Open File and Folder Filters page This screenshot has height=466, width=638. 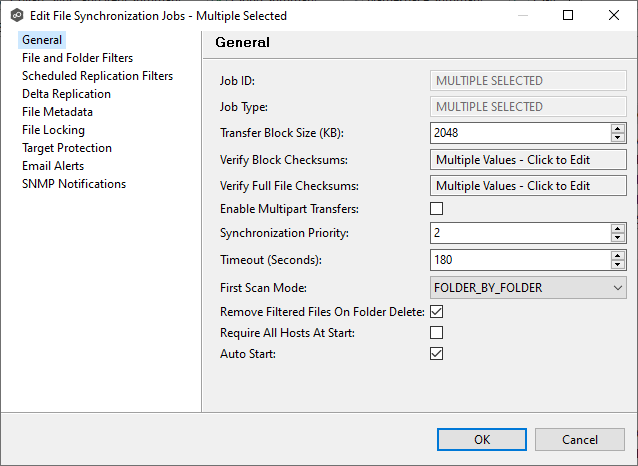point(77,58)
